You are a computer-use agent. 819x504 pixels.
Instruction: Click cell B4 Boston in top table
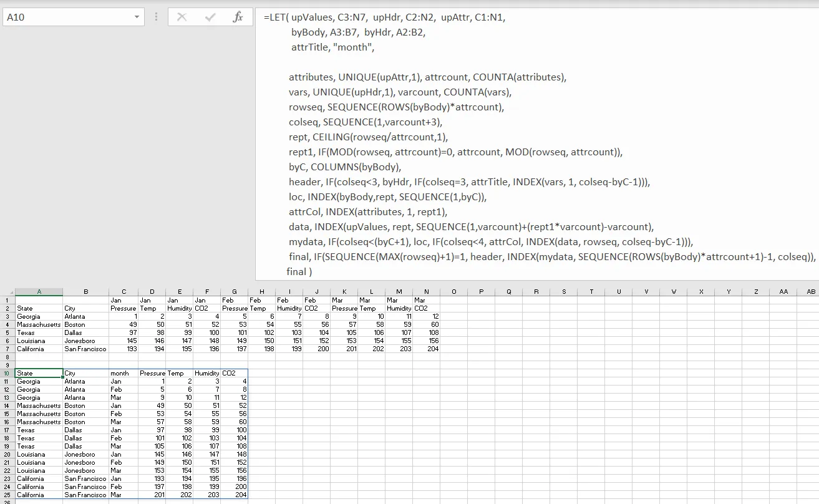[85, 324]
